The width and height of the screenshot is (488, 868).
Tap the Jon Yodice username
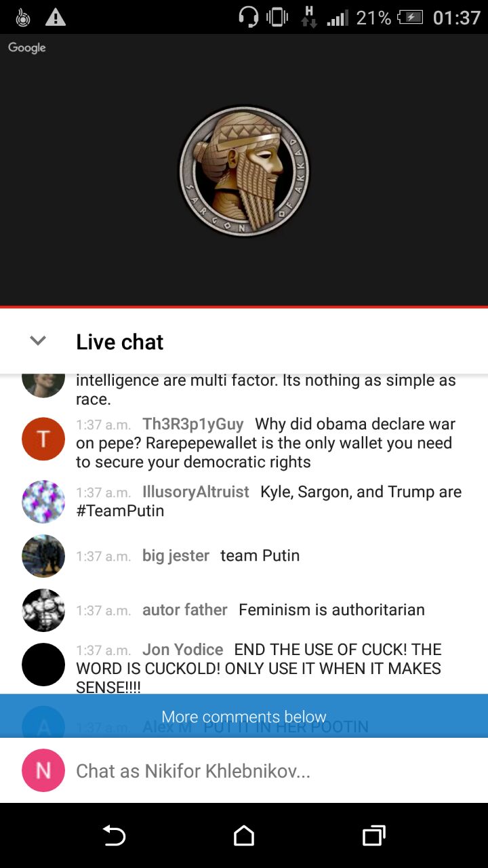tap(183, 650)
